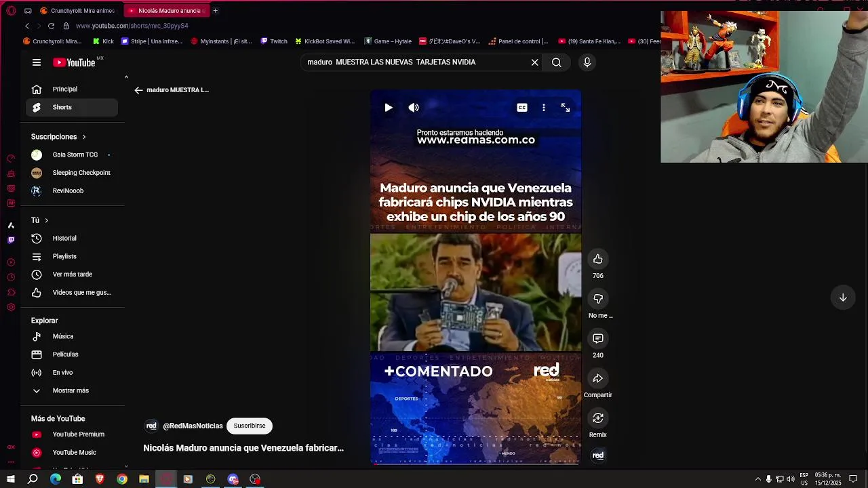Open Historial in the sidebar

point(72,239)
